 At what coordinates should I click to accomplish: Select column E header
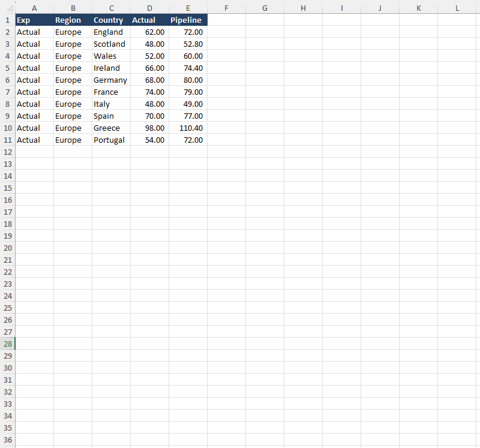pos(188,8)
